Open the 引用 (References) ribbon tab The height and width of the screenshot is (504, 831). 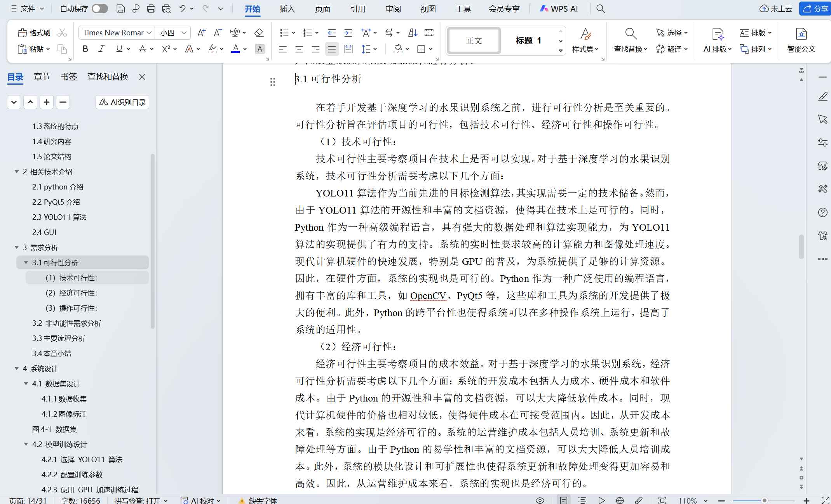[357, 9]
